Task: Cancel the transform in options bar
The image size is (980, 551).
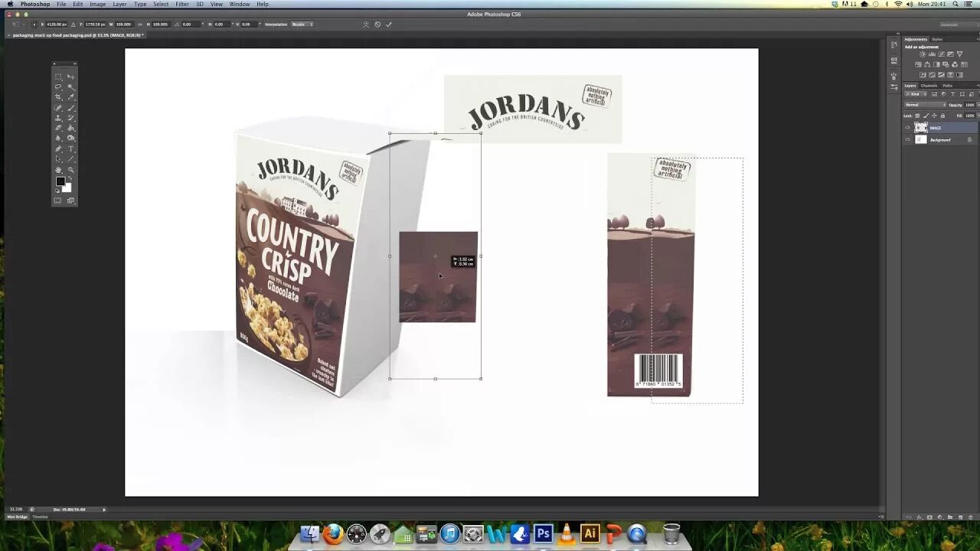Action: 377,24
